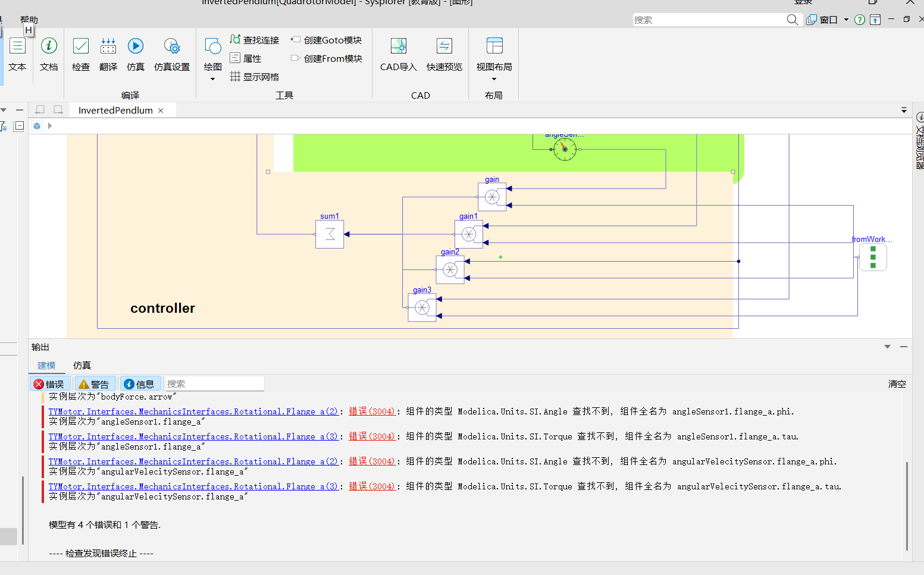
Task: Click the output panel vertical scrollbar
Action: click(907, 505)
